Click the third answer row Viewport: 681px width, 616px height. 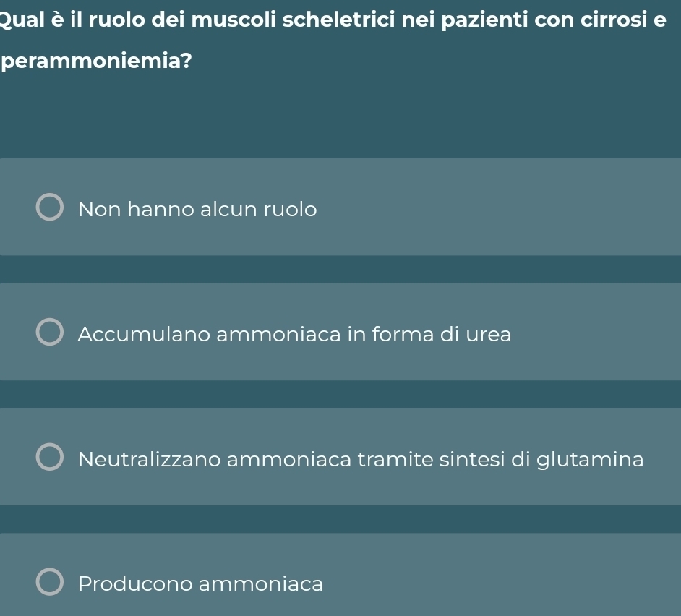click(340, 457)
